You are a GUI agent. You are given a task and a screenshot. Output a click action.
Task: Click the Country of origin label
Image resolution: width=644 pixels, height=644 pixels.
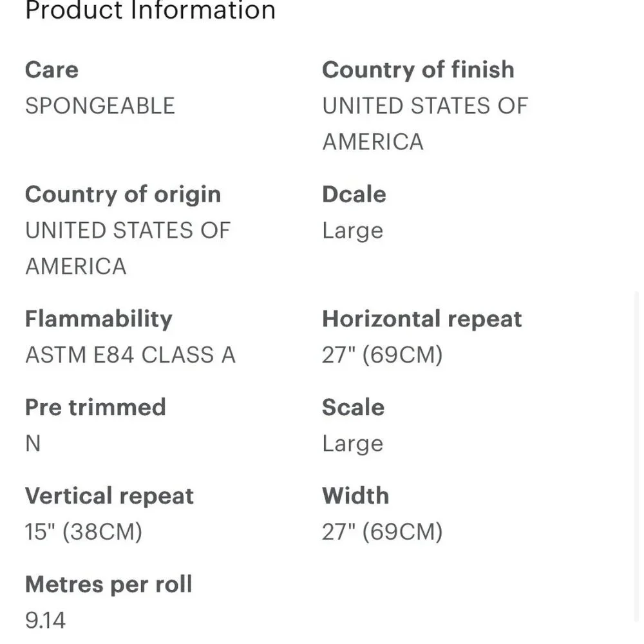[x=123, y=194]
